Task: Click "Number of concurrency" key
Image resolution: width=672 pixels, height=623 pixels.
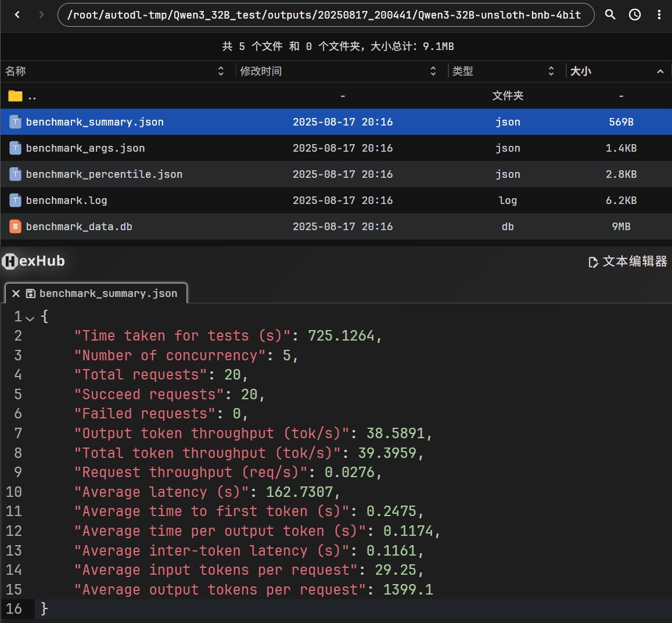Action: [171, 356]
